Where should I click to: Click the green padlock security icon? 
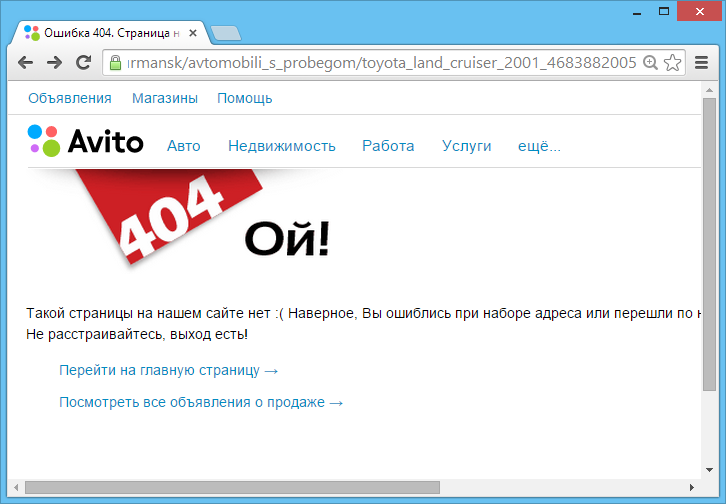[115, 63]
